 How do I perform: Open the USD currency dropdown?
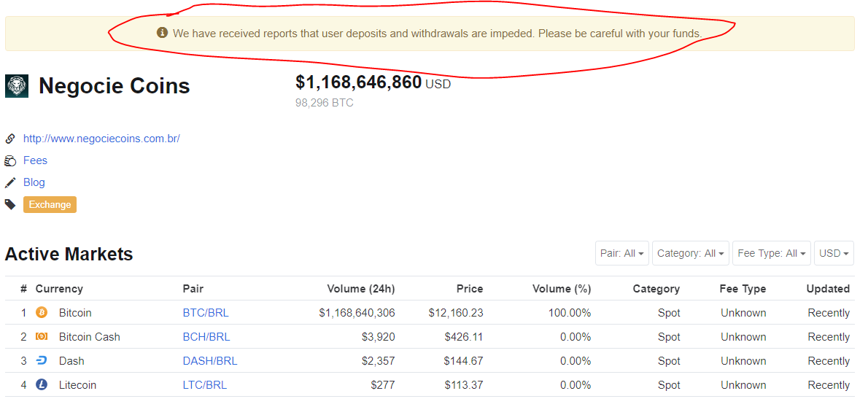point(834,253)
